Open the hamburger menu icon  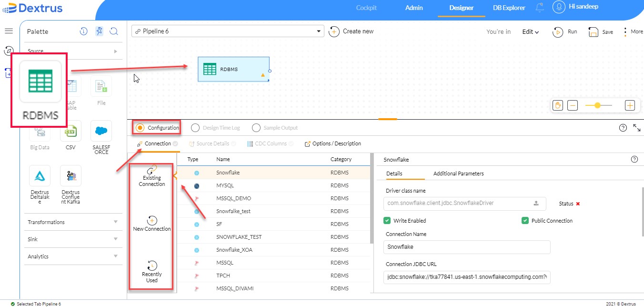pyautogui.click(x=9, y=31)
